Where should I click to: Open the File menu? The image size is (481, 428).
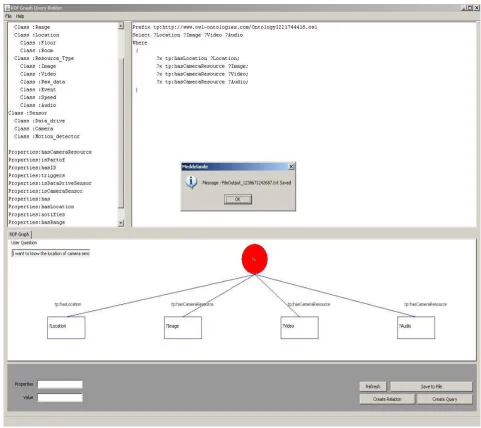8,16
